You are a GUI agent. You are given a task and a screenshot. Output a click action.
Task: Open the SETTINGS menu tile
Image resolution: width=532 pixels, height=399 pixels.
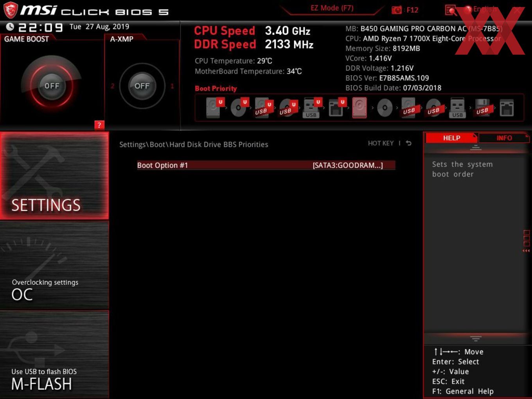[x=54, y=176]
